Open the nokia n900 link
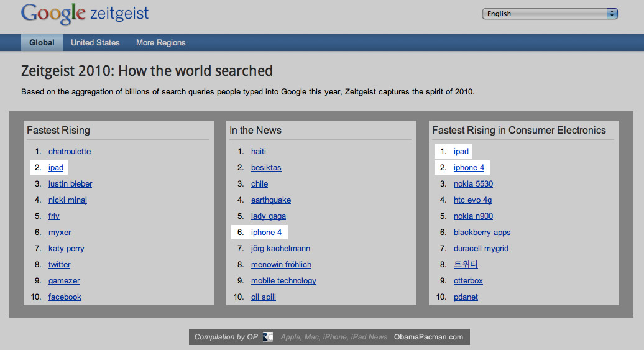Image resolution: width=644 pixels, height=350 pixels. tap(473, 216)
